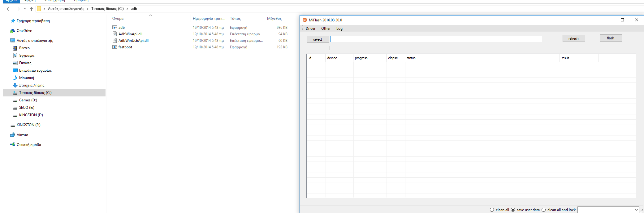Select the AdbWinApi.dll file icon

(x=115, y=34)
